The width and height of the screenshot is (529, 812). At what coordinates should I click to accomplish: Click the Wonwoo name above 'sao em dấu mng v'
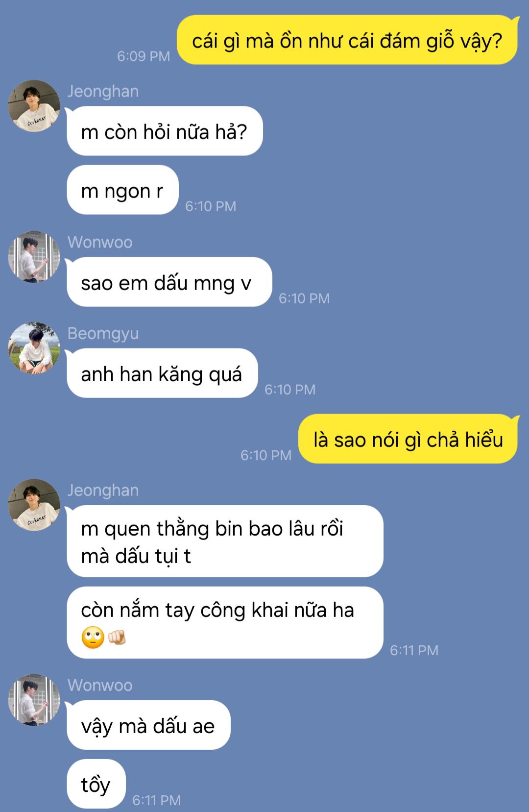tap(100, 242)
